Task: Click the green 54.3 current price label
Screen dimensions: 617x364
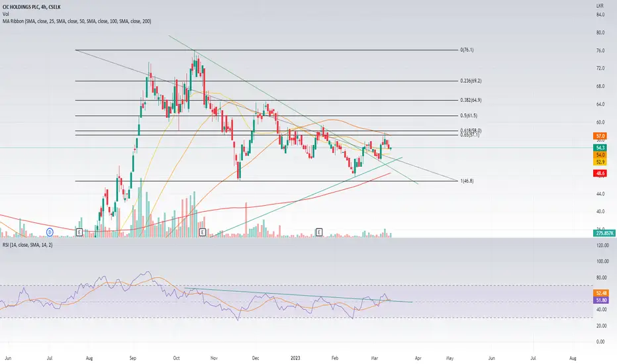Action: (600, 148)
